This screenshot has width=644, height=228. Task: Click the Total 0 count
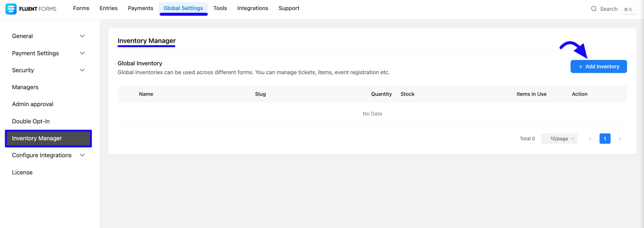527,139
